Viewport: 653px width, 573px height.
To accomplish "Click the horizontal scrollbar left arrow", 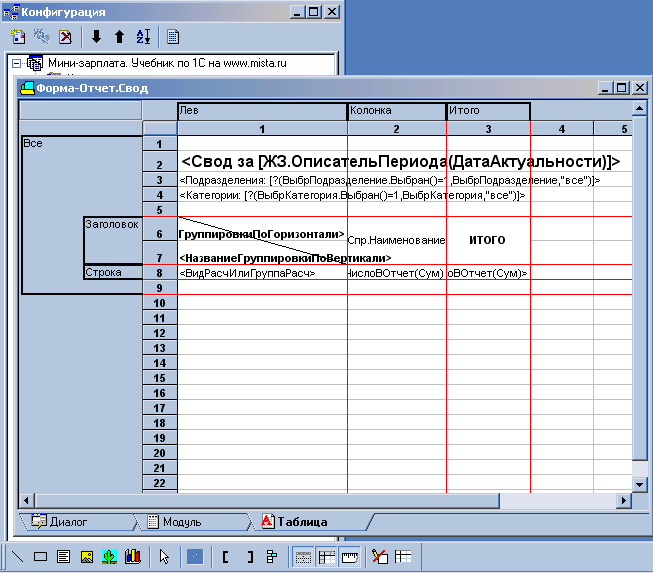I will 27,500.
